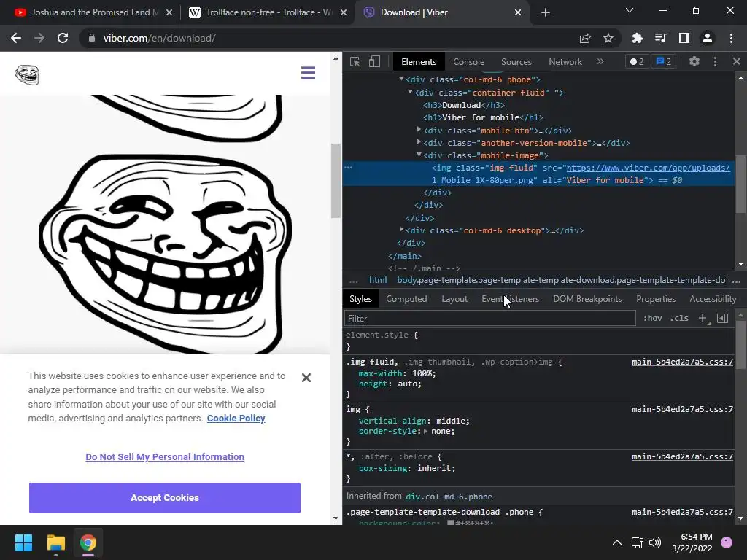The height and width of the screenshot is (560, 747).
Task: Collapse the mobile-image div
Action: [x=419, y=155]
